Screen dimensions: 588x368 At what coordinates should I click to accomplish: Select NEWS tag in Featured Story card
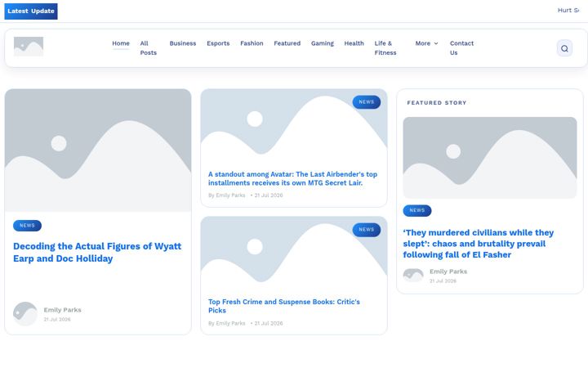point(417,211)
